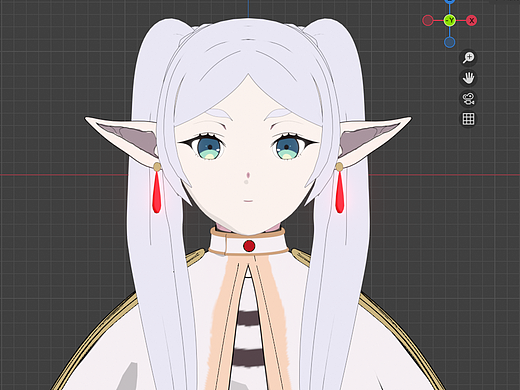The image size is (520, 390).
Task: Select the hand pan view icon
Action: (x=468, y=78)
